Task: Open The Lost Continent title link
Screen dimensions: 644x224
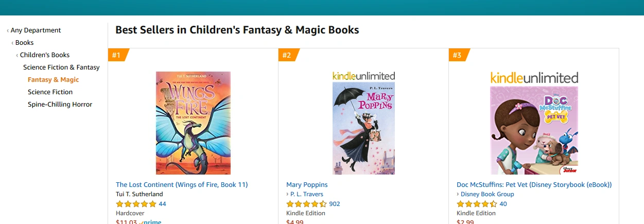Action: click(x=182, y=184)
